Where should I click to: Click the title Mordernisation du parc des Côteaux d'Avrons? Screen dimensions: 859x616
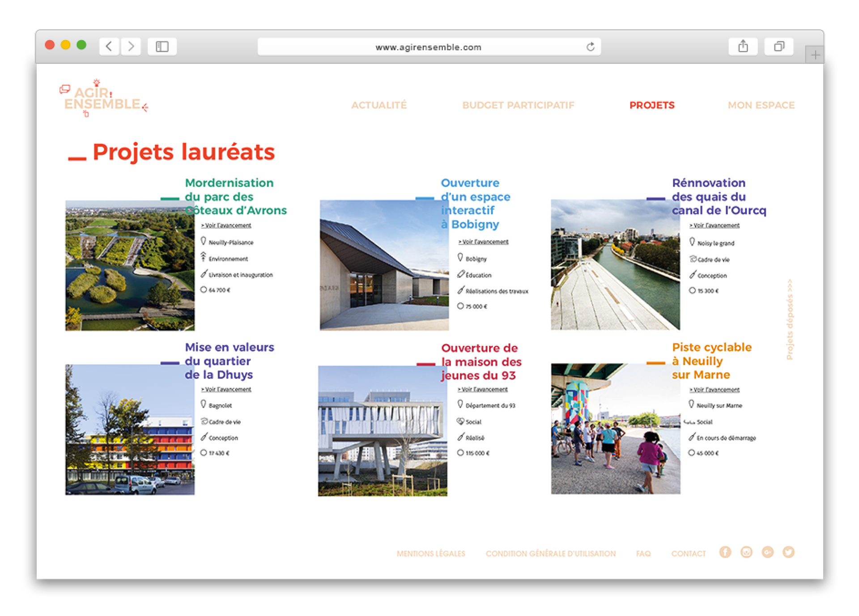236,196
